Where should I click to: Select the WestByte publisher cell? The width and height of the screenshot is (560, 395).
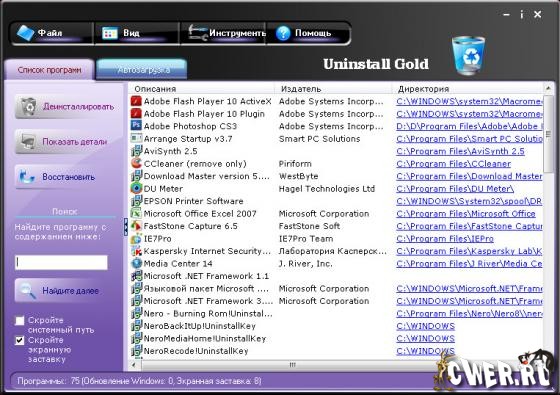[298, 176]
